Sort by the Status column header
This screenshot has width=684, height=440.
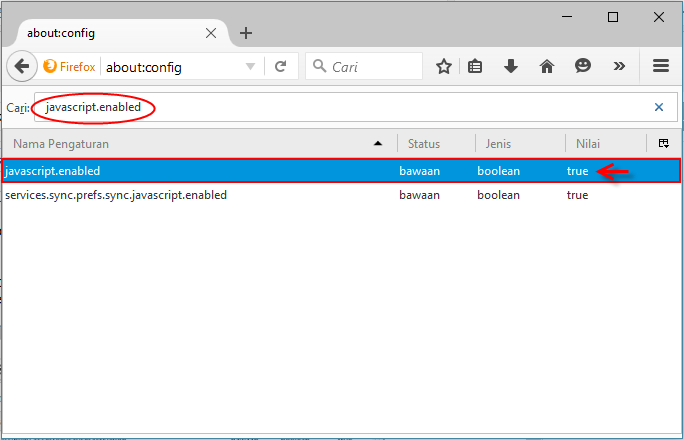436,143
